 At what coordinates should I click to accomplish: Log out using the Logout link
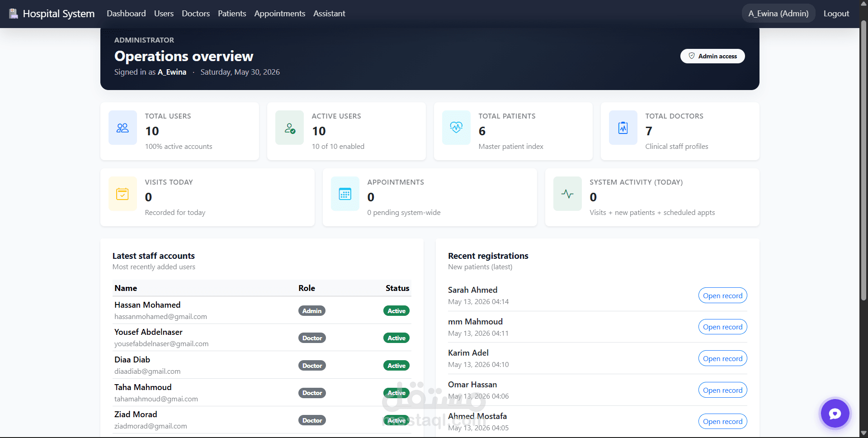(x=836, y=14)
